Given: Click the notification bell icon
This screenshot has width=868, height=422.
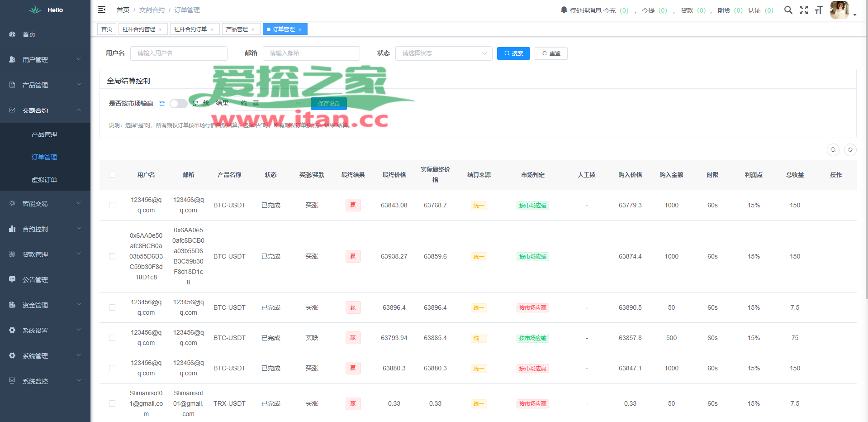Looking at the screenshot, I should click(564, 10).
